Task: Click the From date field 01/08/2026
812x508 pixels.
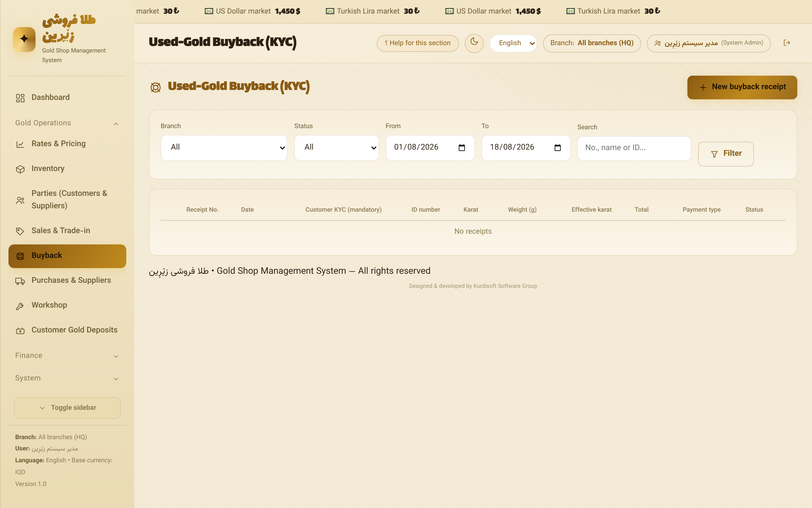Action: 430,148
